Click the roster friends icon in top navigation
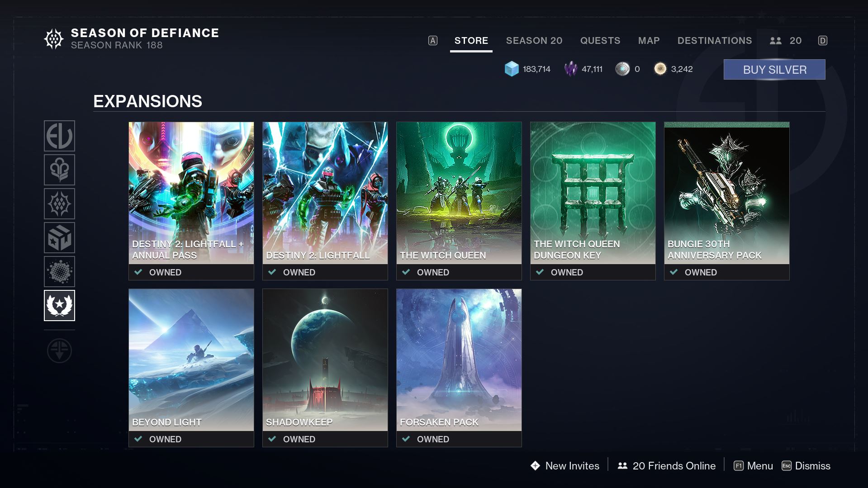The height and width of the screenshot is (488, 868). pyautogui.click(x=776, y=41)
